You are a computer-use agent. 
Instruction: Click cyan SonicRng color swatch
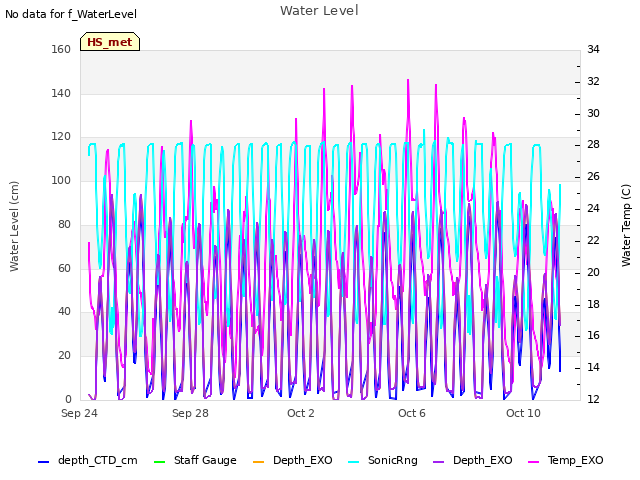[353, 462]
